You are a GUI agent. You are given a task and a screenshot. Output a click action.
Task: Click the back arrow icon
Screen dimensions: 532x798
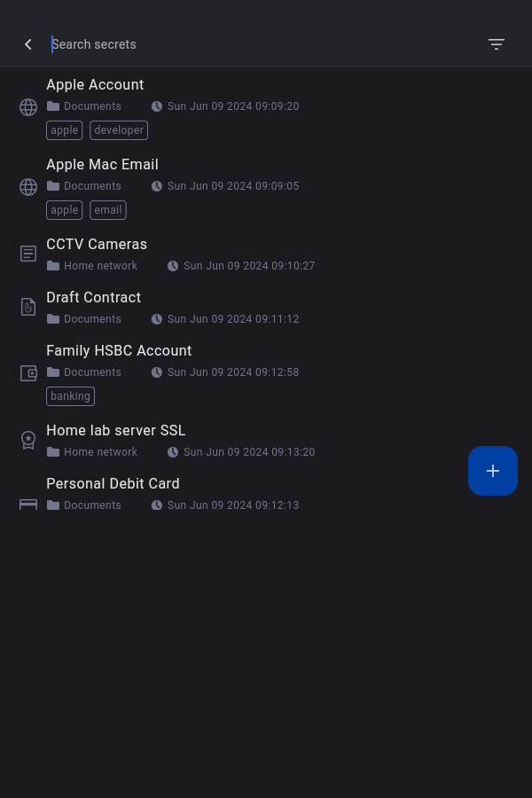(28, 44)
